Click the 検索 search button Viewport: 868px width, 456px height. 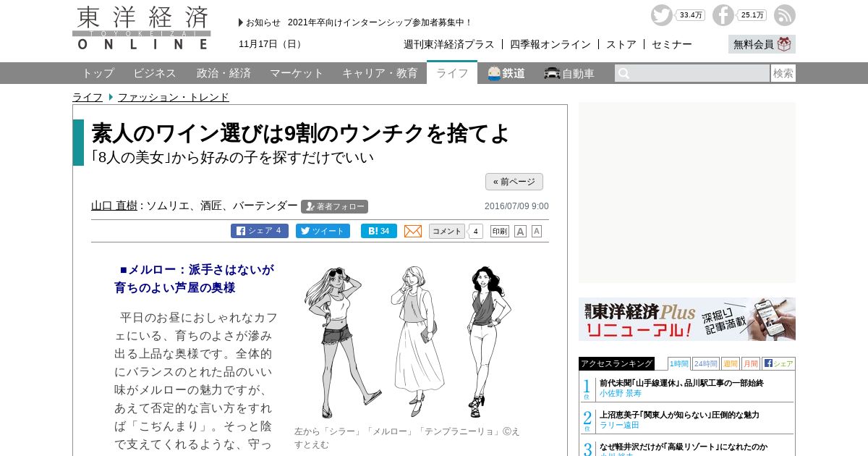click(783, 73)
